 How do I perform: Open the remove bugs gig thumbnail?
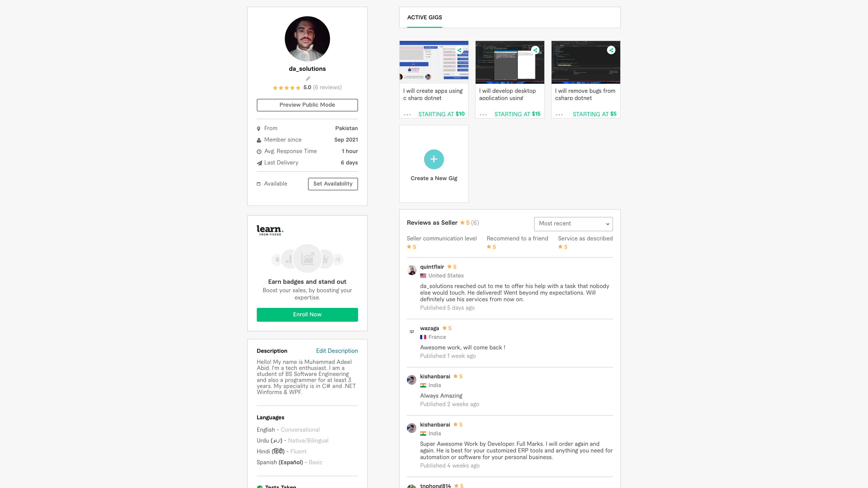tap(586, 62)
